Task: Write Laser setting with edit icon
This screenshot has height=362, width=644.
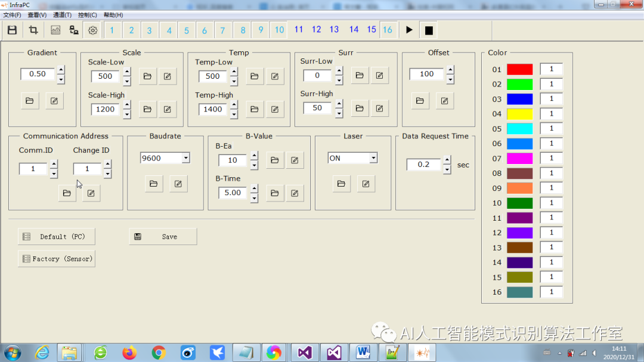Action: point(366,184)
